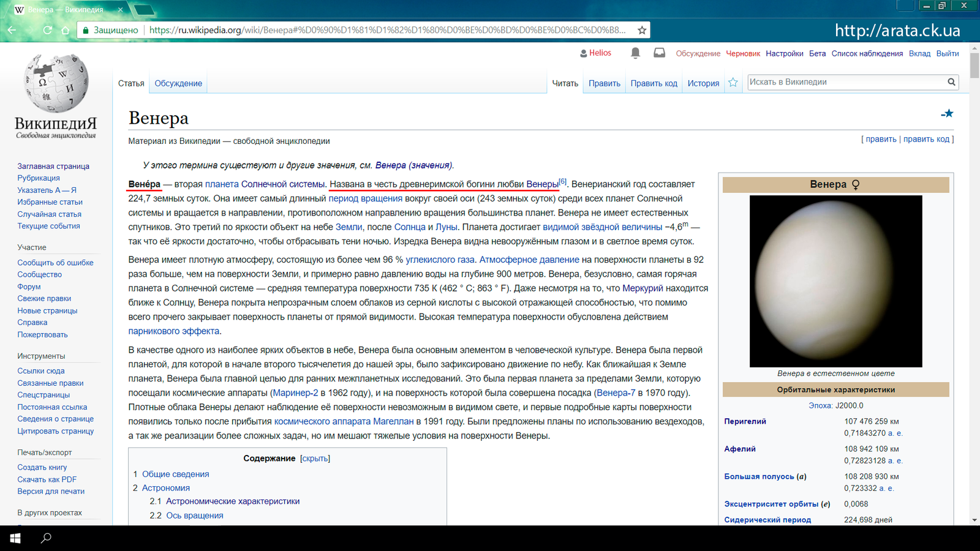Click Выйти to log out
The height and width of the screenshot is (551, 980).
tap(948, 54)
